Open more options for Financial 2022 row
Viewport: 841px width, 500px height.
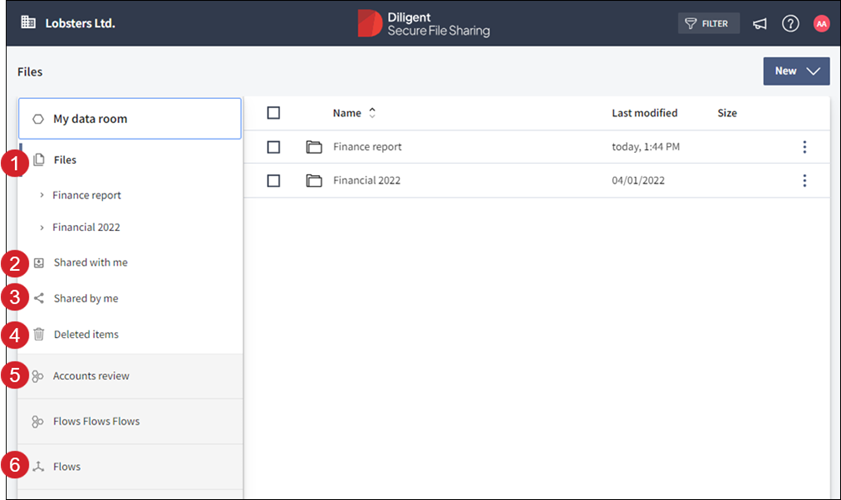(x=804, y=181)
